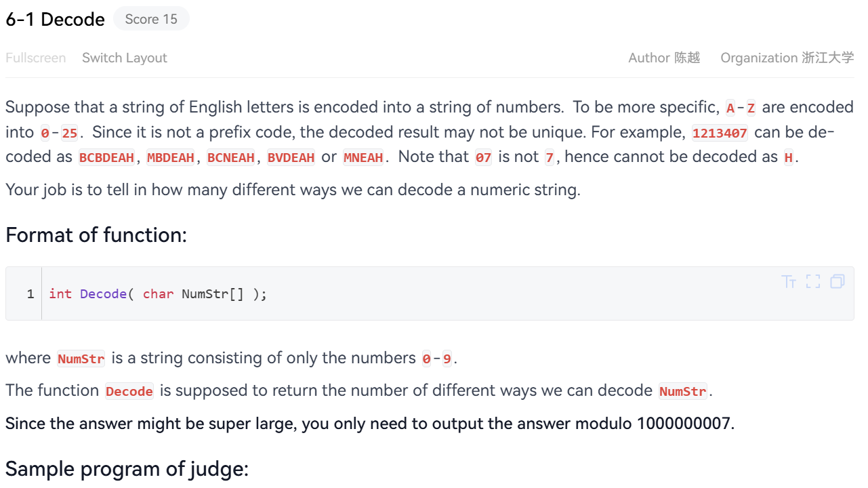Switch Layout of the problem page

125,58
